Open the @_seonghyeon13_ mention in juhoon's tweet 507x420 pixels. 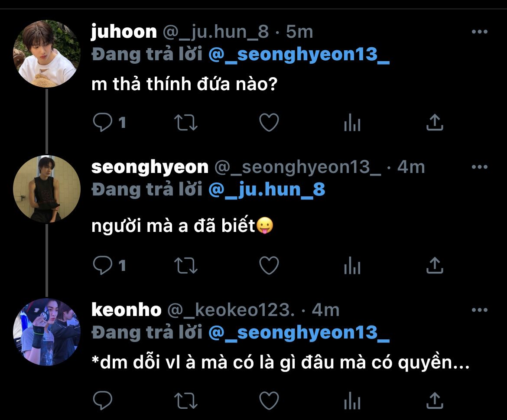tap(299, 55)
